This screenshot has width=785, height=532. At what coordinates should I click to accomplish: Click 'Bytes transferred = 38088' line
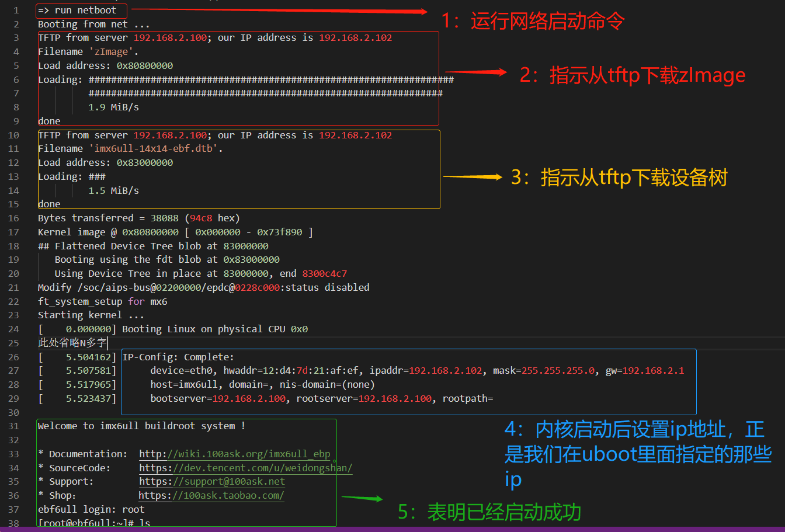139,218
